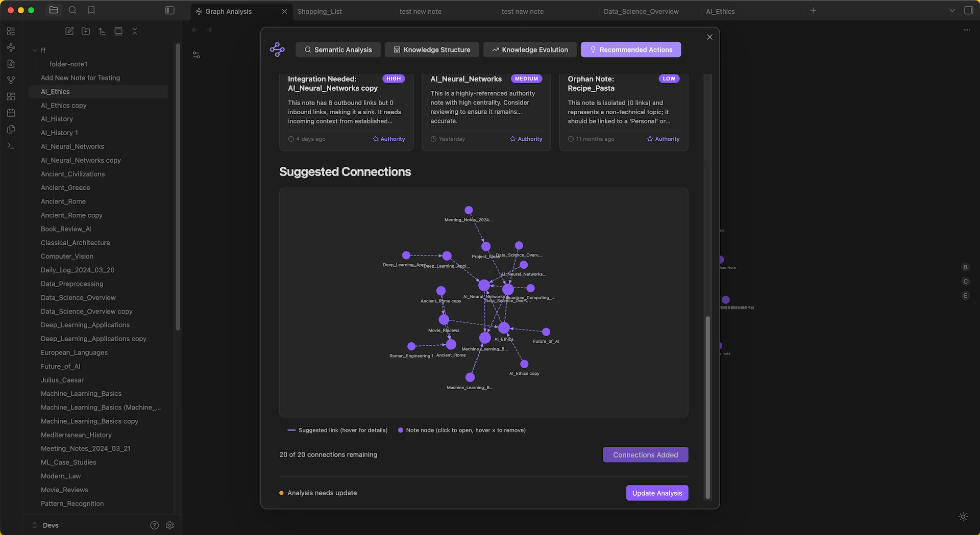The width and height of the screenshot is (980, 535).
Task: Open the canvas grid ribbon icon
Action: coord(11,96)
